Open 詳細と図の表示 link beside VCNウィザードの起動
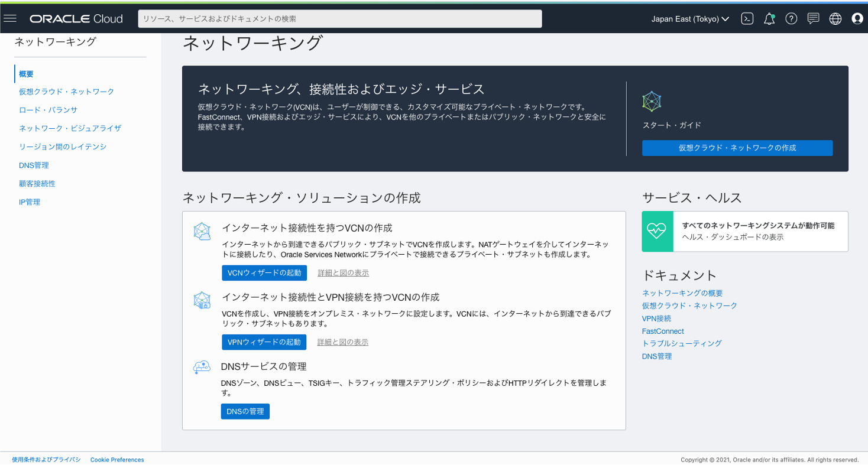Image resolution: width=868 pixels, height=465 pixels. tap(344, 273)
